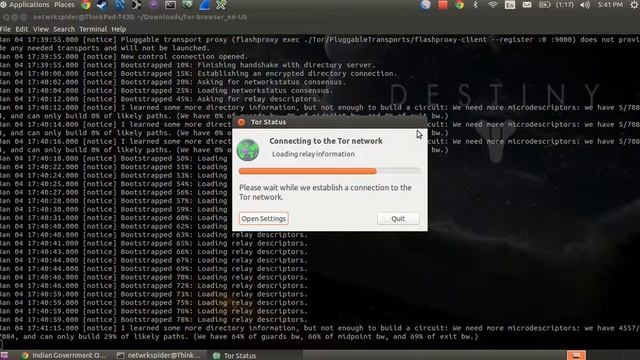Open the terminal Help menu
The height and width of the screenshot is (360, 640).
tap(119, 29)
